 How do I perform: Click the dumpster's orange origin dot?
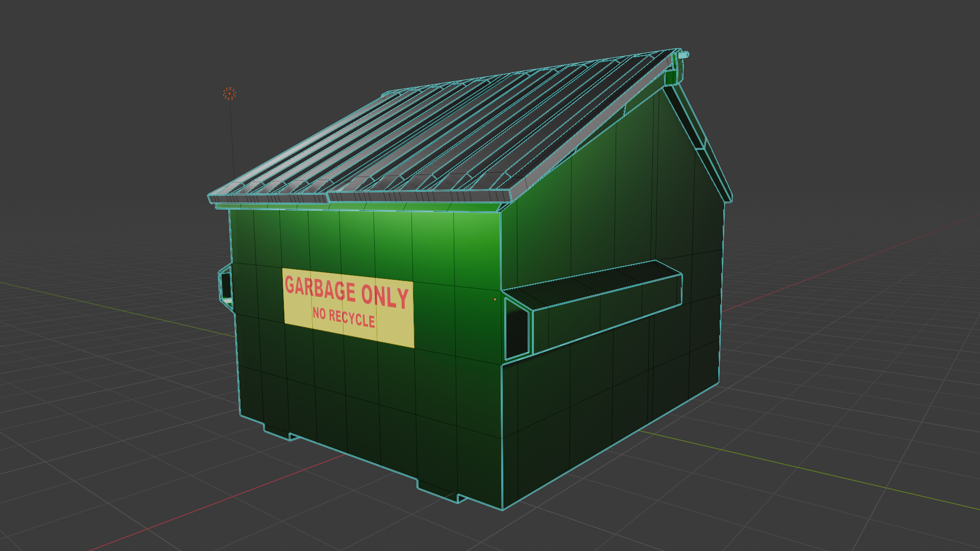495,299
